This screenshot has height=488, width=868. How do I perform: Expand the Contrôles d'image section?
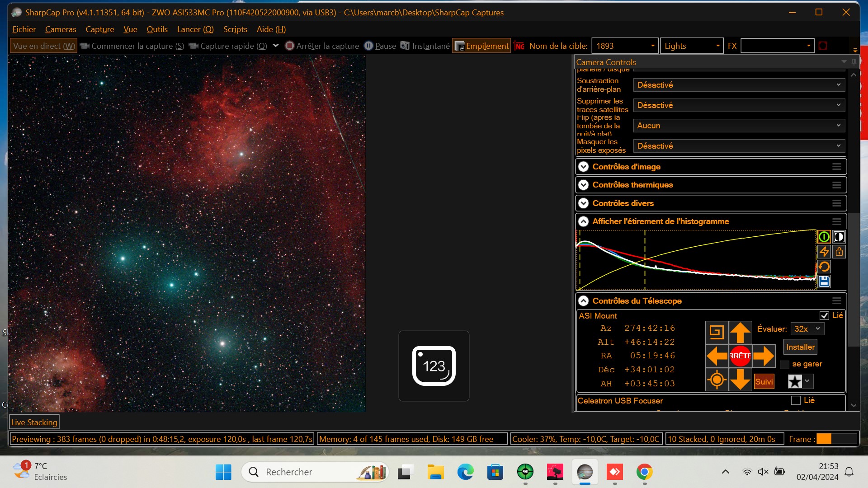584,167
